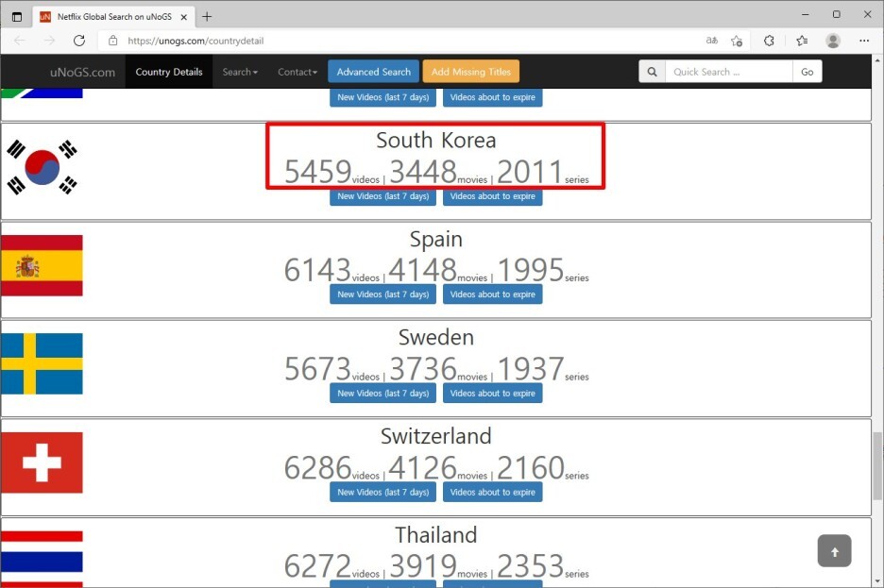Click Videos about to expire for Switzerland
884x588 pixels.
493,492
